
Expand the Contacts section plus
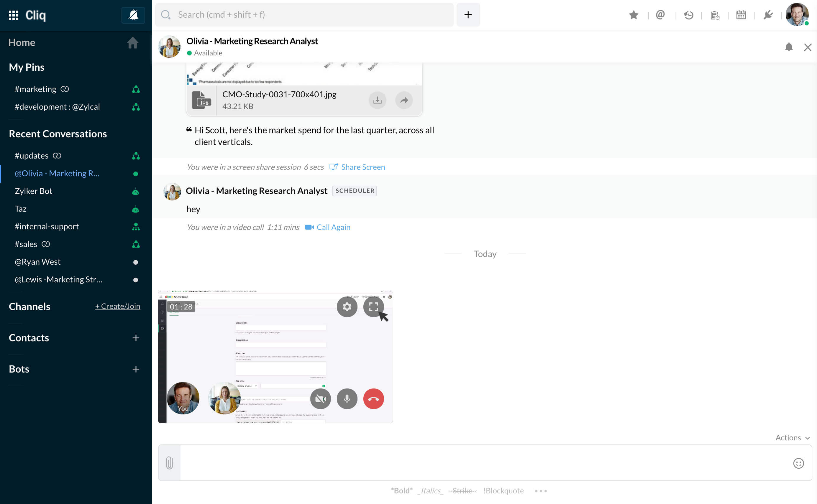[x=136, y=338]
